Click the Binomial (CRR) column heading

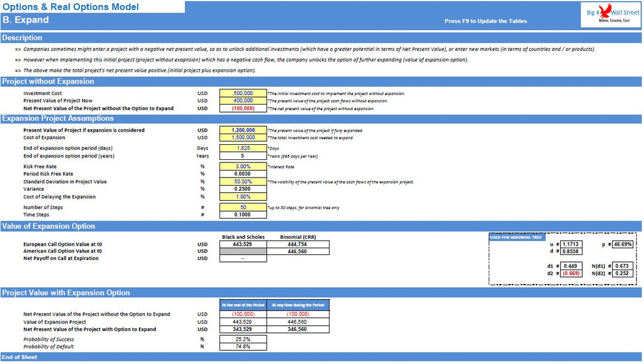point(297,237)
